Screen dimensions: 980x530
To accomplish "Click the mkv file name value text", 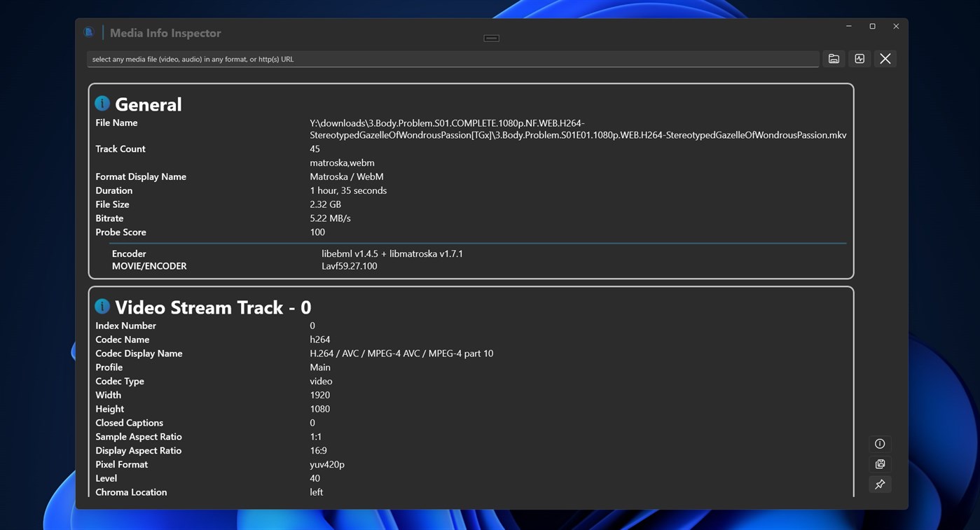I will tap(577, 129).
